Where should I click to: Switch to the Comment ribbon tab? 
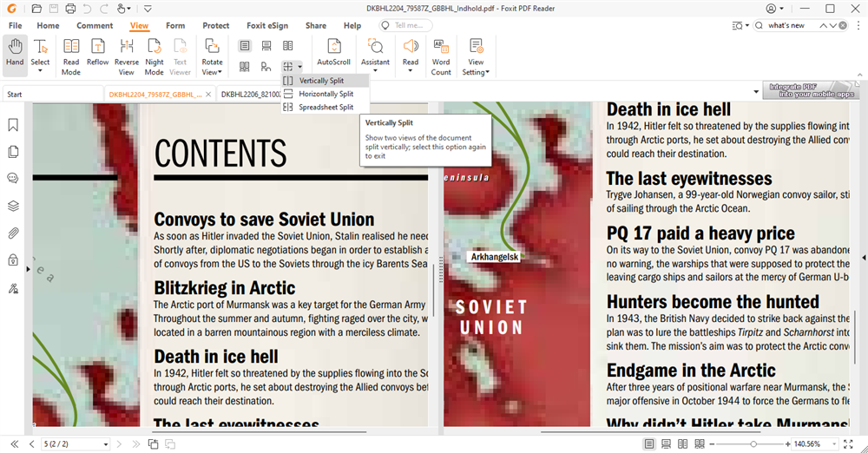point(95,26)
